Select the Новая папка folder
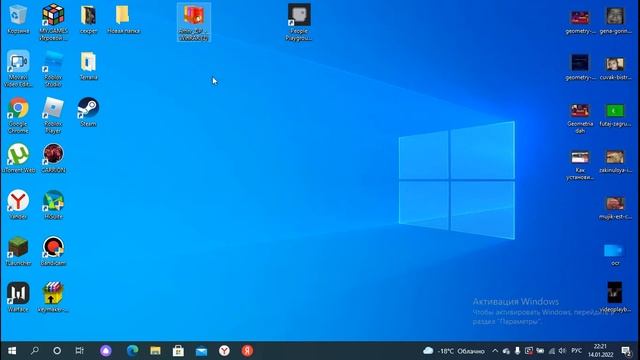The image size is (640, 360). pos(123,19)
